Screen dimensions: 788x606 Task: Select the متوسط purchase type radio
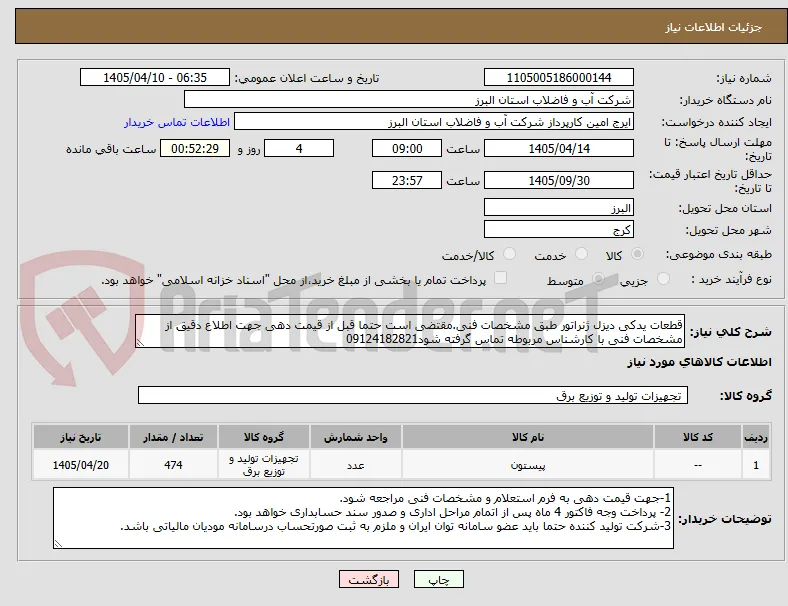click(598, 278)
